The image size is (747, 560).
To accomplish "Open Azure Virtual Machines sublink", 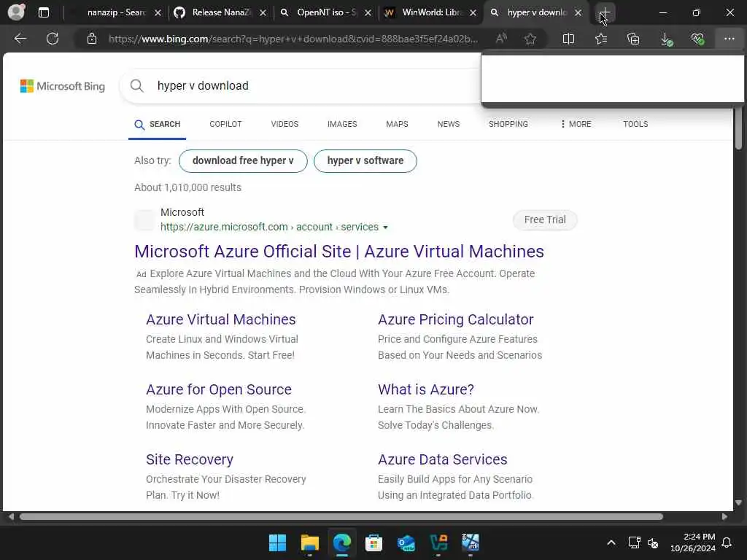I will (x=220, y=319).
